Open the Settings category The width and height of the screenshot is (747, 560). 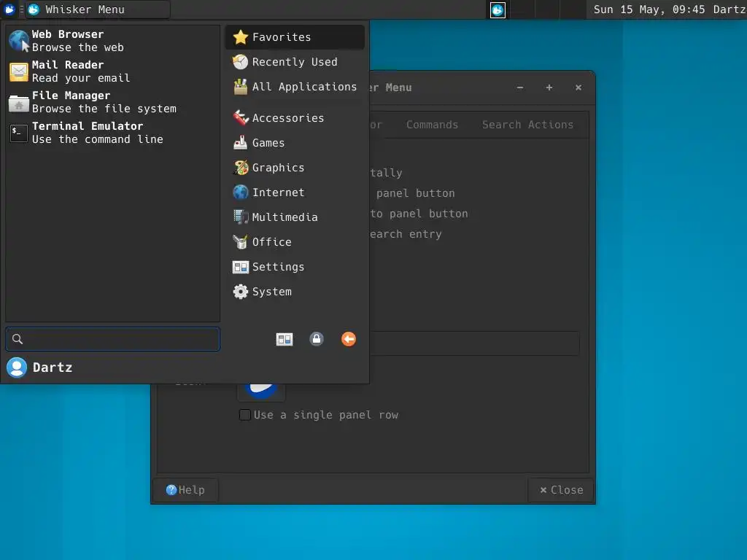click(295, 267)
